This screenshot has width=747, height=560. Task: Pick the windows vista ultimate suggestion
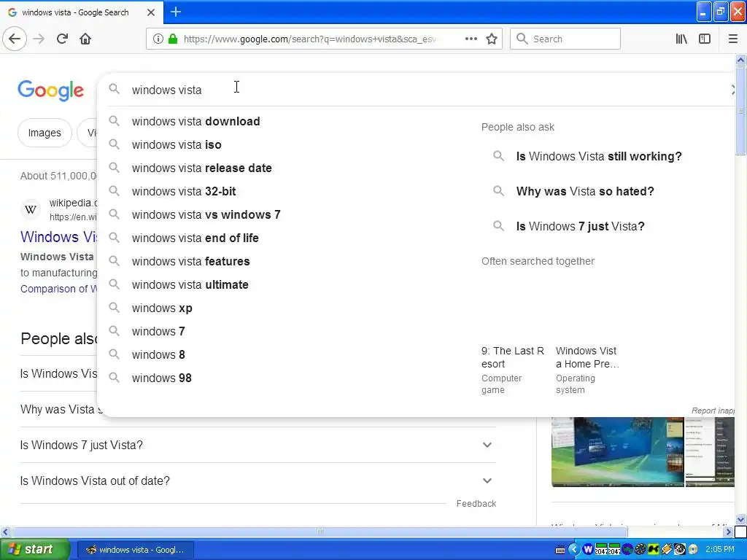(190, 285)
